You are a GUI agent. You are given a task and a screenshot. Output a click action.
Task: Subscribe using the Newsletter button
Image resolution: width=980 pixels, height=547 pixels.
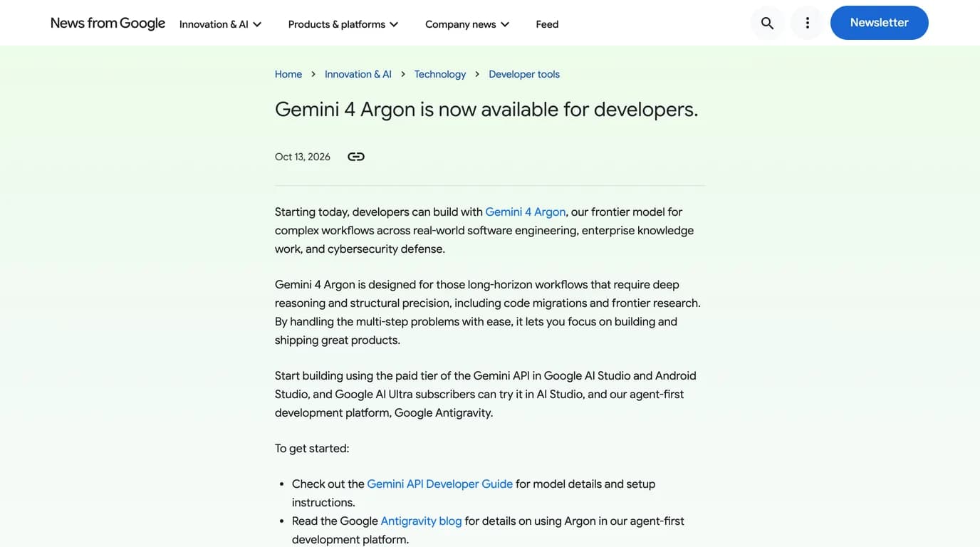pyautogui.click(x=880, y=23)
